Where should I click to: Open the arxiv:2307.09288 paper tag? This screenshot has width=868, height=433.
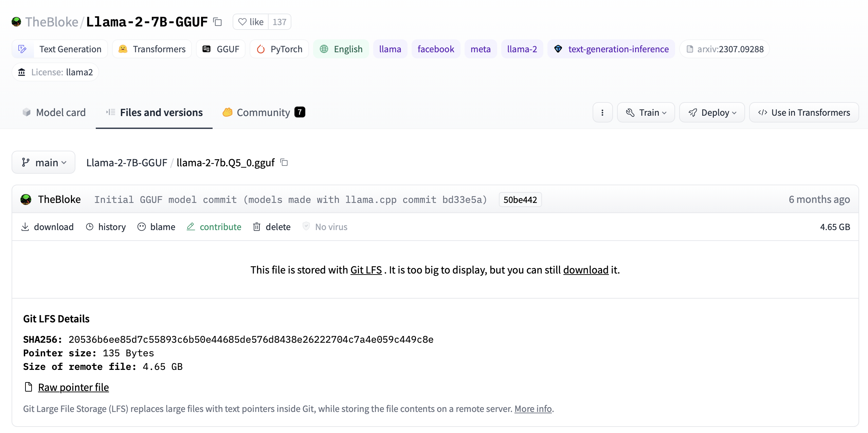pyautogui.click(x=724, y=49)
